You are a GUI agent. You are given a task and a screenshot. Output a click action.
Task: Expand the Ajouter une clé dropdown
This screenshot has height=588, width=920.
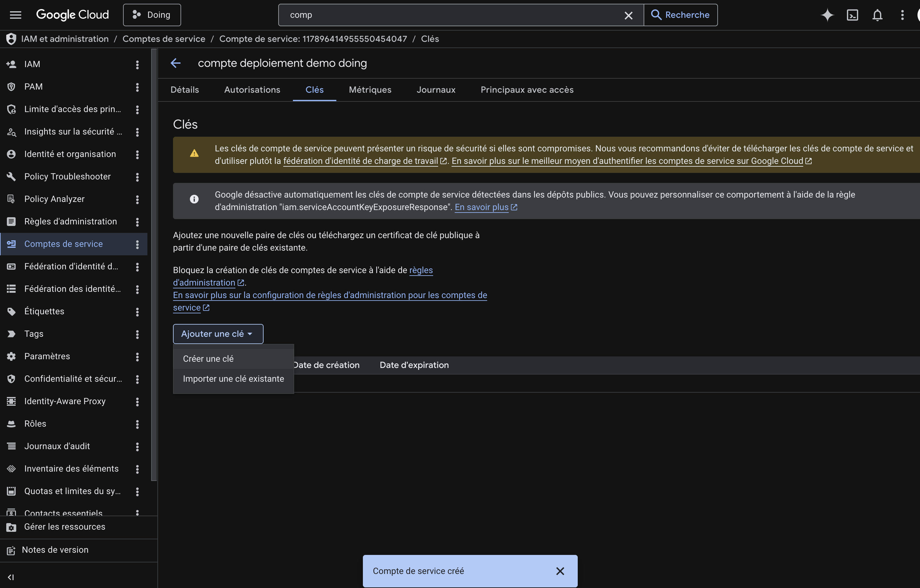click(218, 334)
